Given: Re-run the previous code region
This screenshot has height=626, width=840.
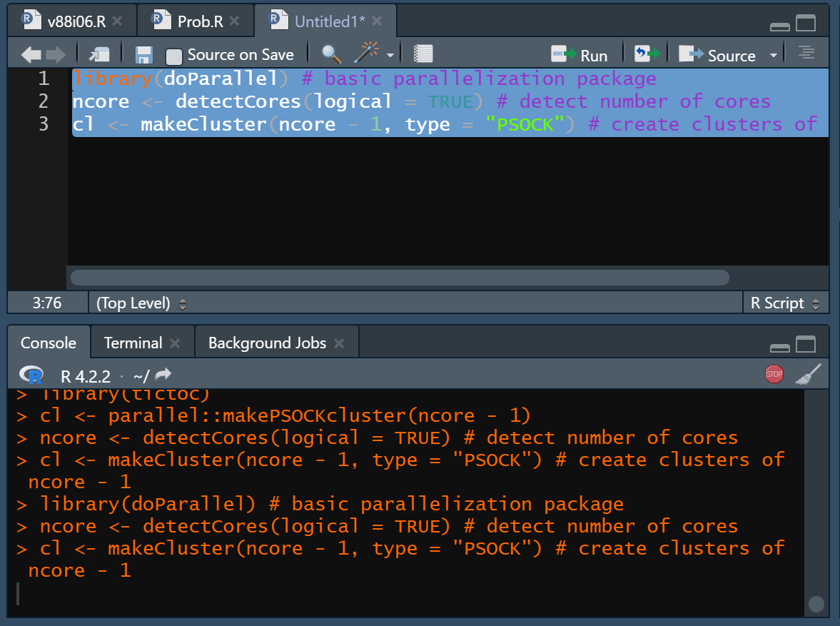Looking at the screenshot, I should tap(647, 54).
